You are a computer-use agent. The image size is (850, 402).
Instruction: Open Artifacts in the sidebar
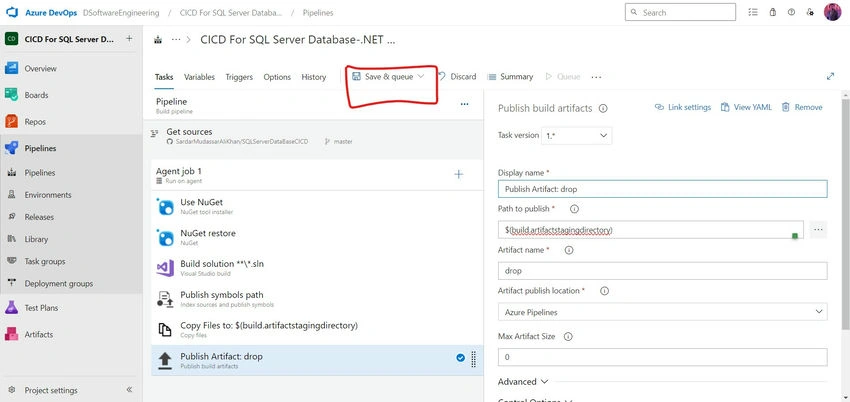38,334
